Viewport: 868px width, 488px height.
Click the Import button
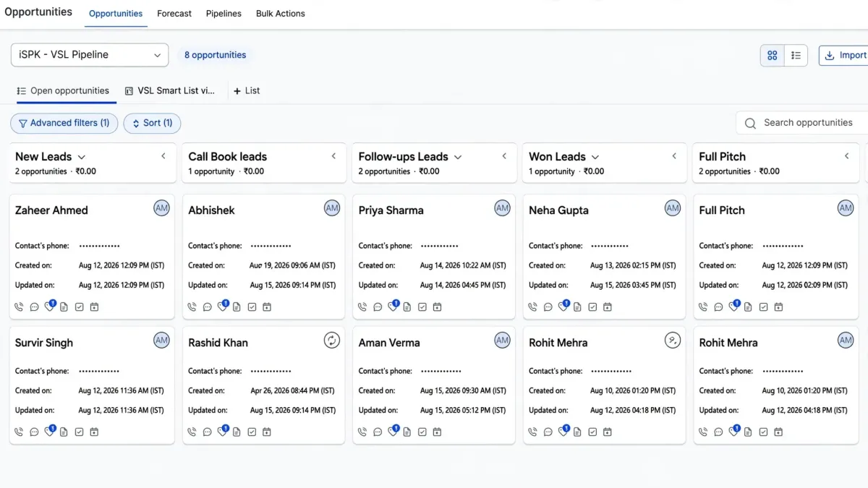click(x=844, y=55)
